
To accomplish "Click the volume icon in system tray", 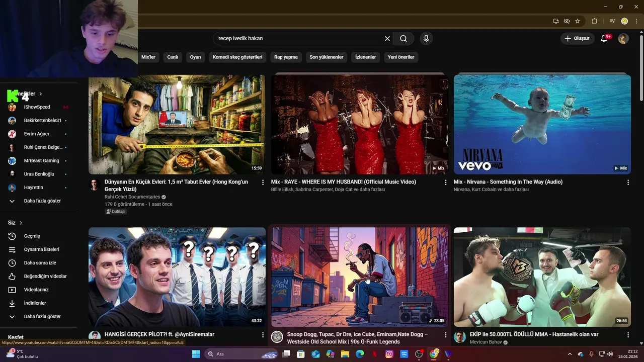I will [x=610, y=354].
